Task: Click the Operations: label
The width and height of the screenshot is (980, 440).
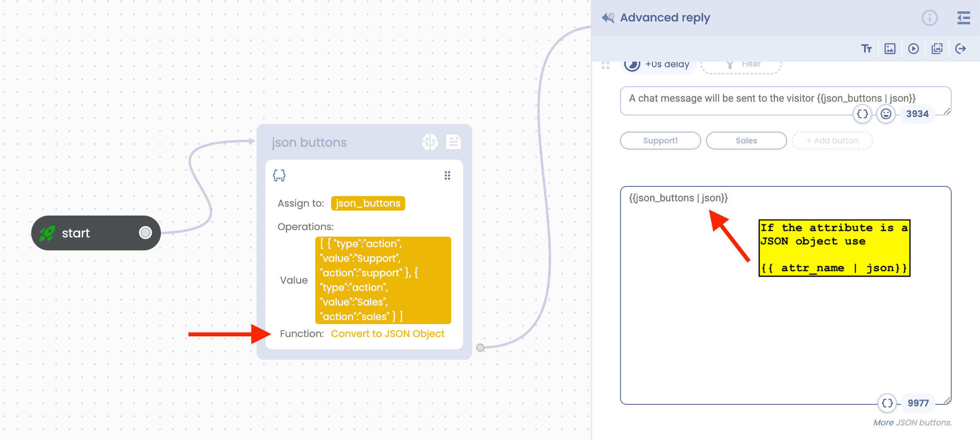Action: 306,226
